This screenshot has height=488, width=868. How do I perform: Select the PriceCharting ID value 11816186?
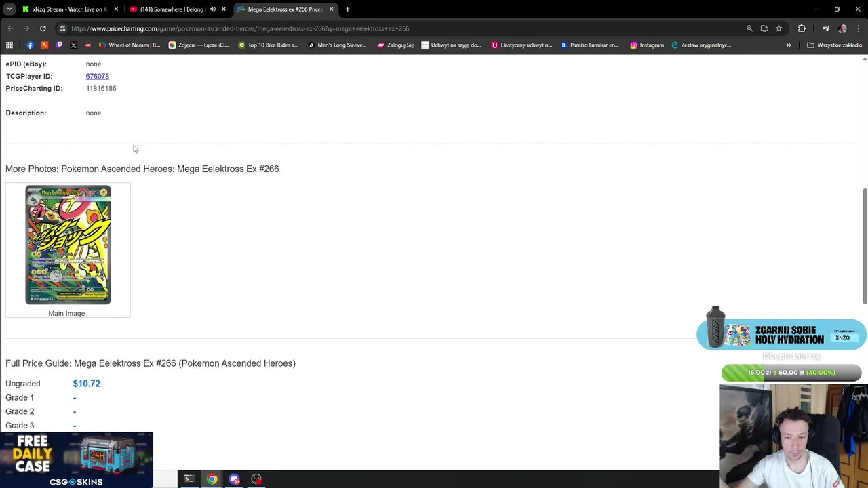coord(101,88)
